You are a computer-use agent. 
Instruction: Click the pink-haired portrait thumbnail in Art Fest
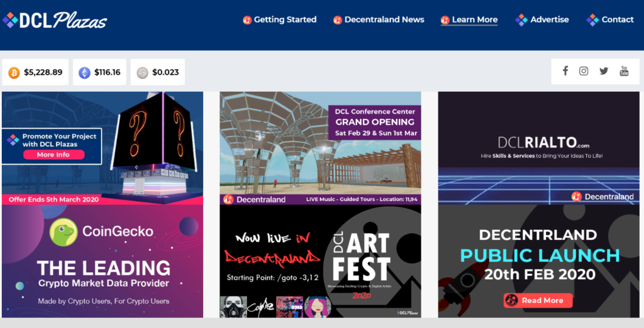point(317,307)
